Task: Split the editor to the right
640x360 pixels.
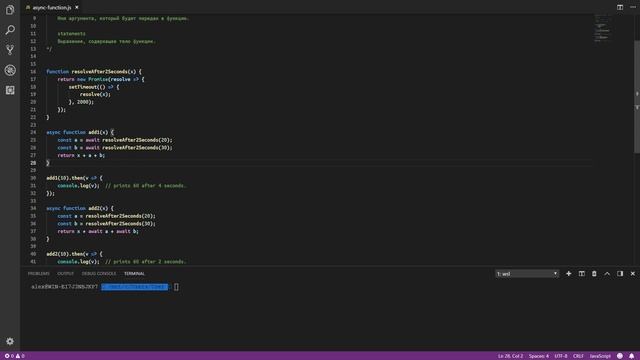Action: (620, 7)
